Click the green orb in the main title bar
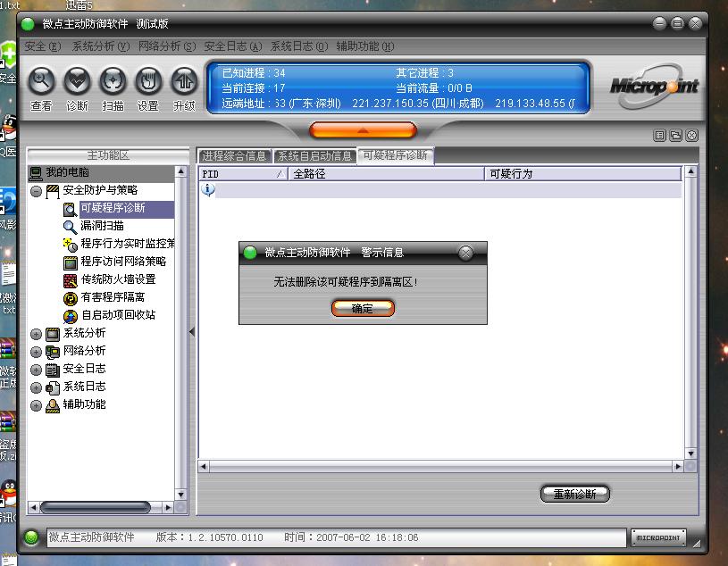The width and height of the screenshot is (728, 566). pyautogui.click(x=28, y=24)
